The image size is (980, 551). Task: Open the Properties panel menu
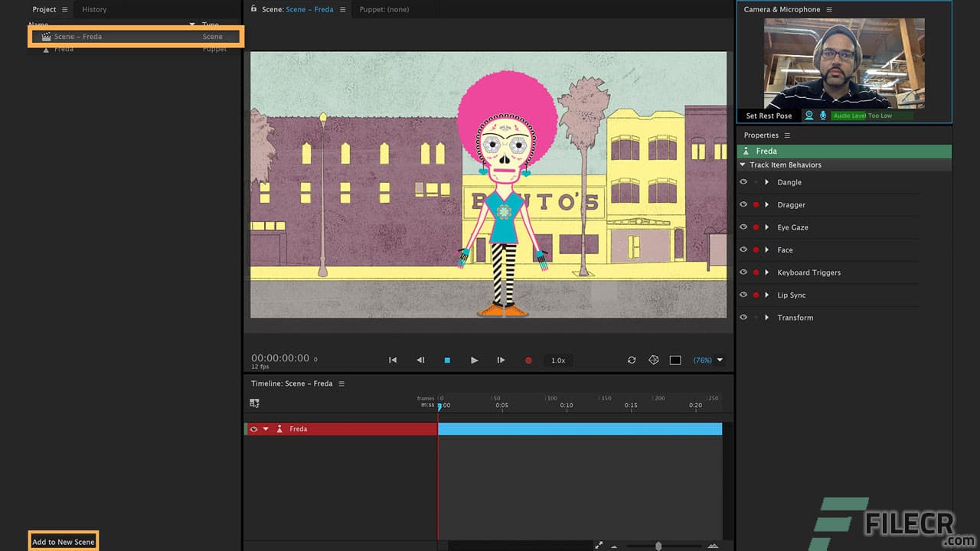(x=788, y=135)
